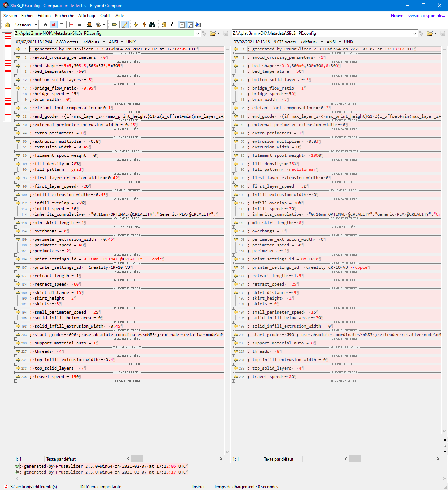448x490 pixels.
Task: Open the Recherche menu
Action: point(64,16)
